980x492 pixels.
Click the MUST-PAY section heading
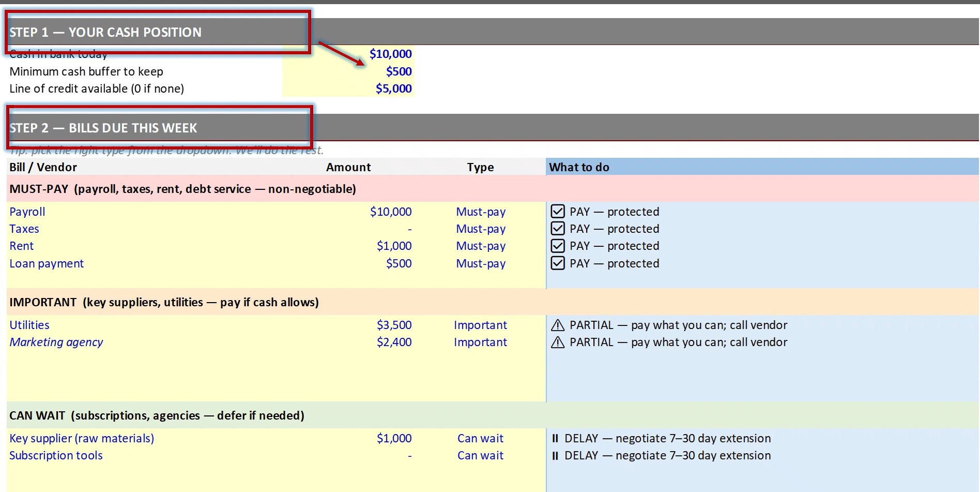coord(182,189)
